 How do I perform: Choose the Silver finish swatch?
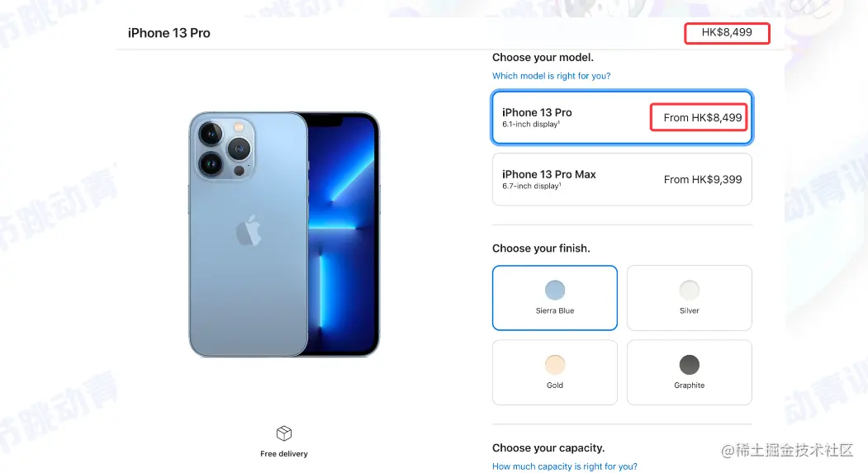pos(689,290)
